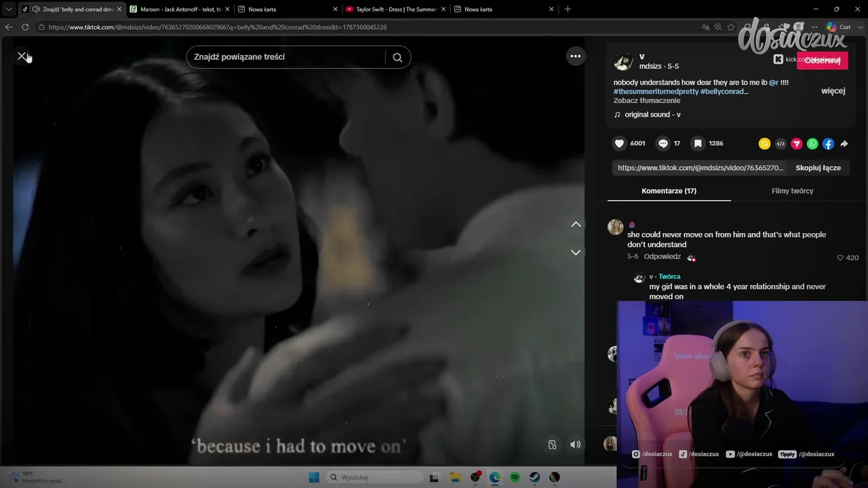
Task: Switch to Komentarze (17) tab
Action: [669, 191]
